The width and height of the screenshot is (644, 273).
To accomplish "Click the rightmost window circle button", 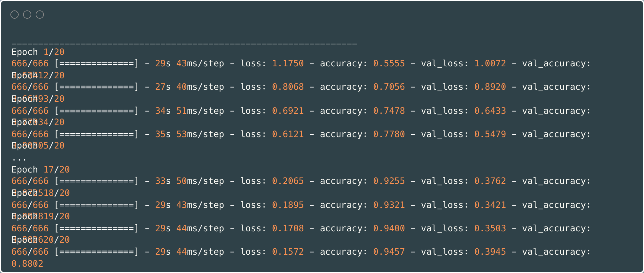I will click(40, 15).
